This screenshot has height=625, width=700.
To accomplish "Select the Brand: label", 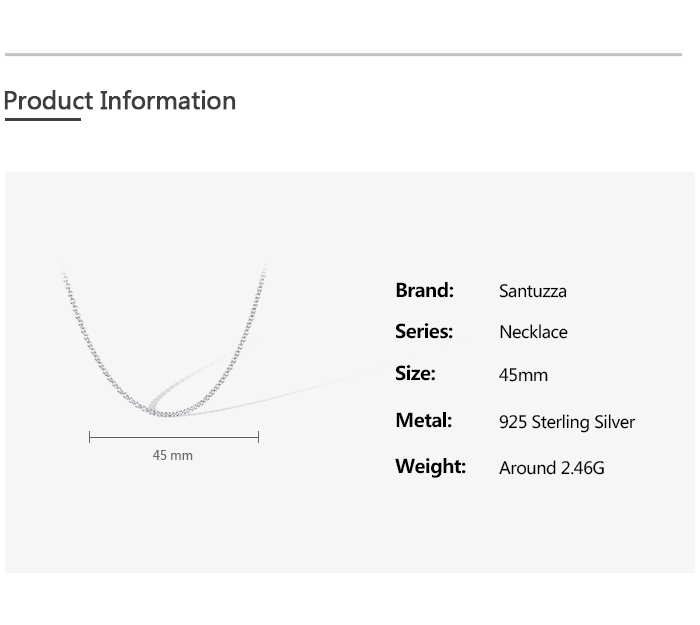I will click(424, 290).
